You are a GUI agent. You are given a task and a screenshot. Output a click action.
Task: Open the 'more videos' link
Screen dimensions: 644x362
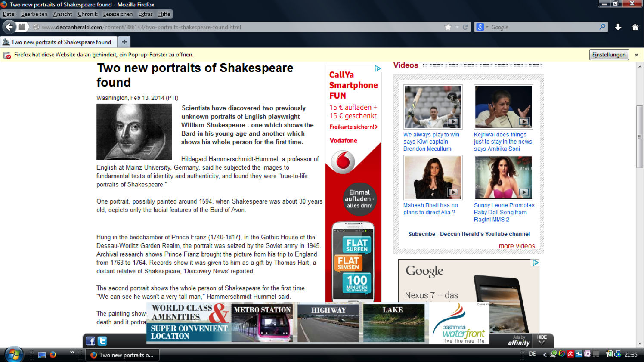(517, 246)
